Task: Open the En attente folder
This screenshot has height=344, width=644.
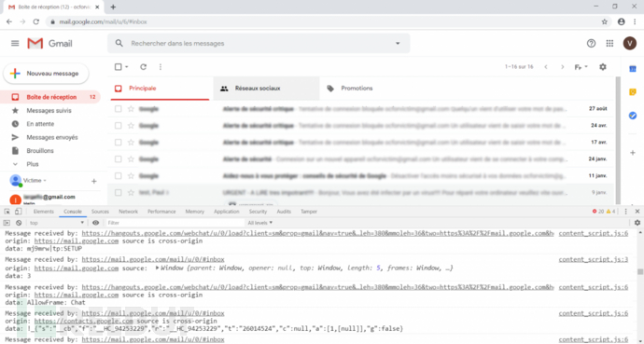Action: [40, 124]
